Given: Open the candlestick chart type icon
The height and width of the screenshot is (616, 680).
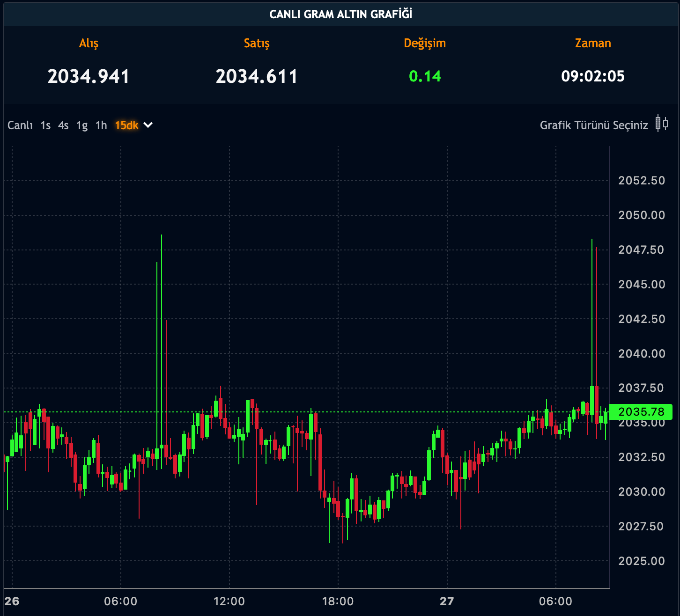Looking at the screenshot, I should [x=661, y=124].
